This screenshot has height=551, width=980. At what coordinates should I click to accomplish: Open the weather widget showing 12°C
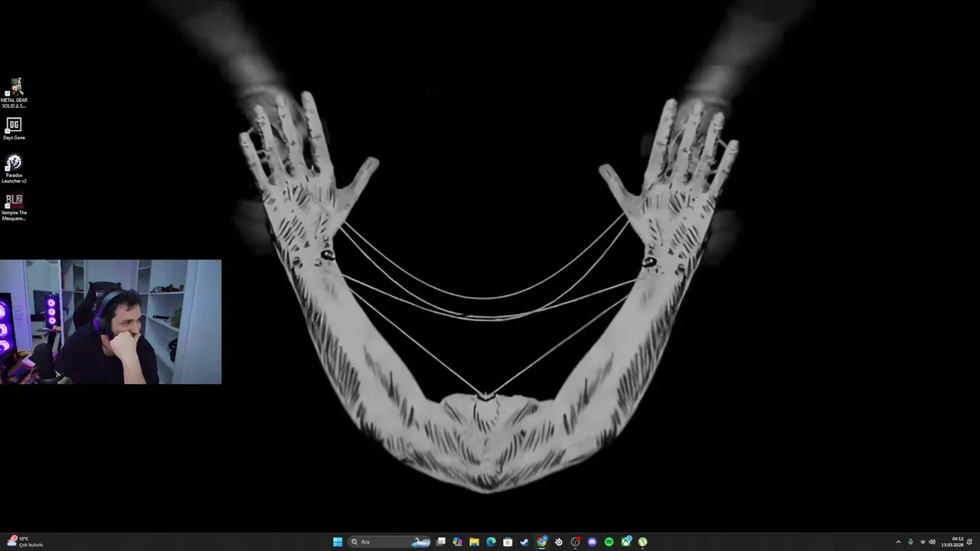(24, 542)
